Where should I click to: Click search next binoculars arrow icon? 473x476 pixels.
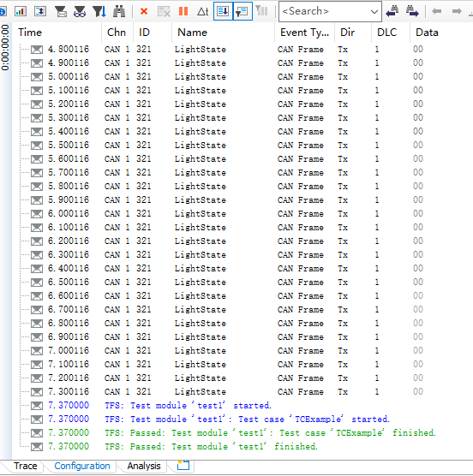tap(412, 11)
